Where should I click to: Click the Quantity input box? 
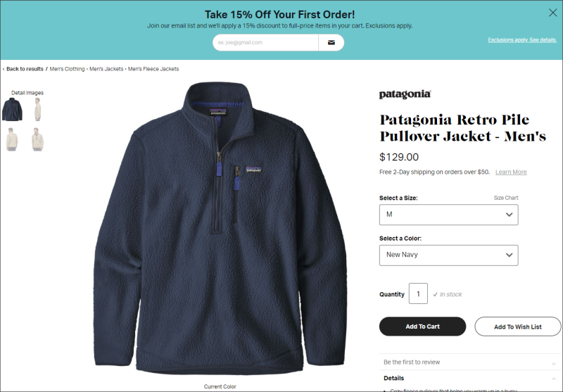pos(418,293)
